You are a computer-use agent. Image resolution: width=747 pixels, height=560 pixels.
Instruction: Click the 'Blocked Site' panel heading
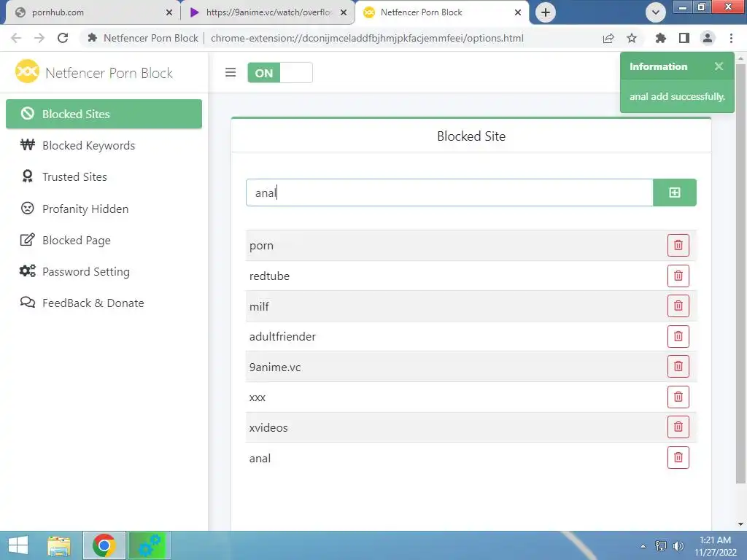click(471, 136)
